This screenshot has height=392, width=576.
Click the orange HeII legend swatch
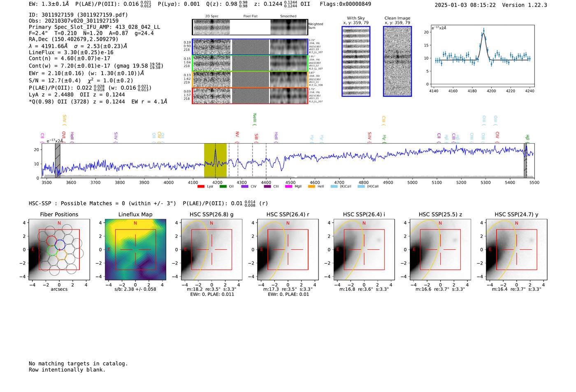tap(311, 186)
